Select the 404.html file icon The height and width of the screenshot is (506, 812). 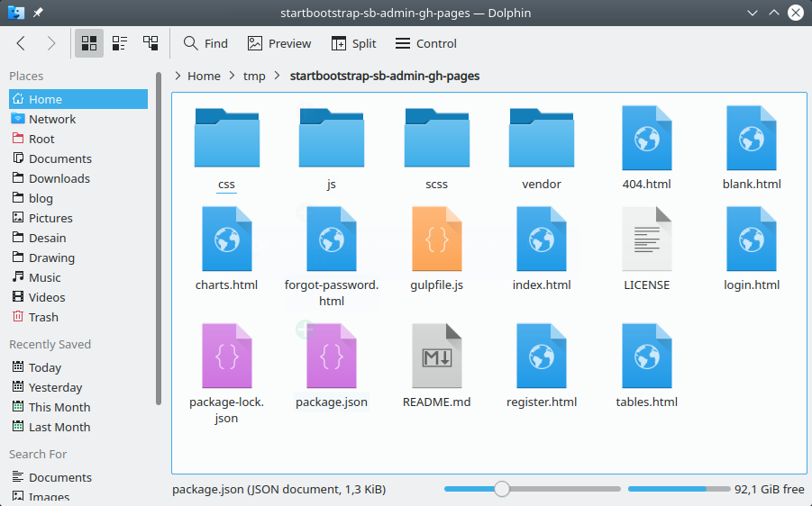tap(647, 138)
